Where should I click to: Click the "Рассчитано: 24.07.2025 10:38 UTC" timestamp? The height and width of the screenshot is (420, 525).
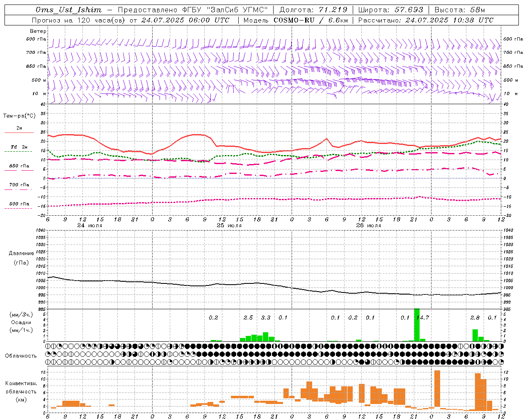click(426, 20)
